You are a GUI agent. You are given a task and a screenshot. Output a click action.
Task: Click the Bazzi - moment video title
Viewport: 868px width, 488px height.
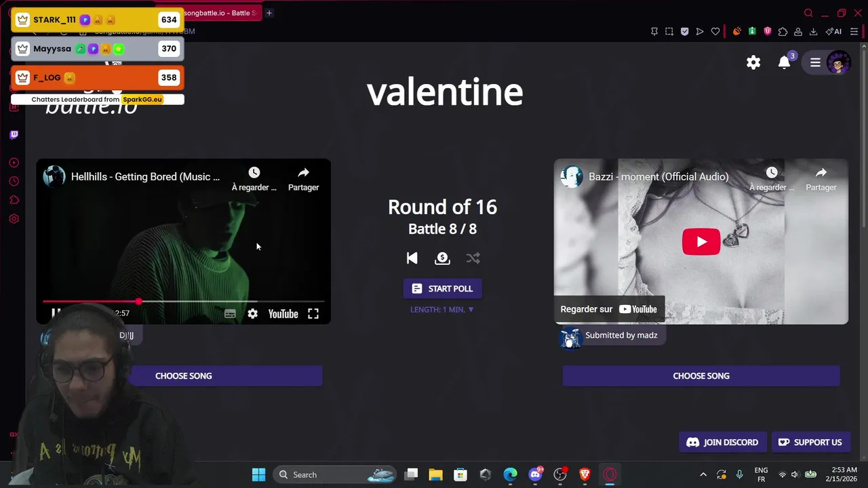(658, 176)
